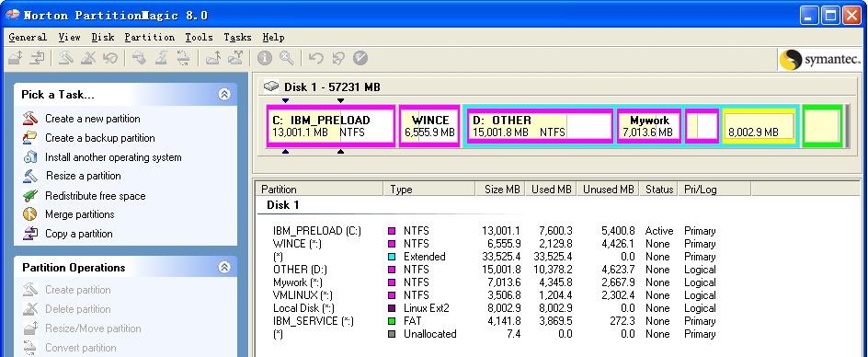The width and height of the screenshot is (868, 357).
Task: Open the View menu
Action: 69,37
